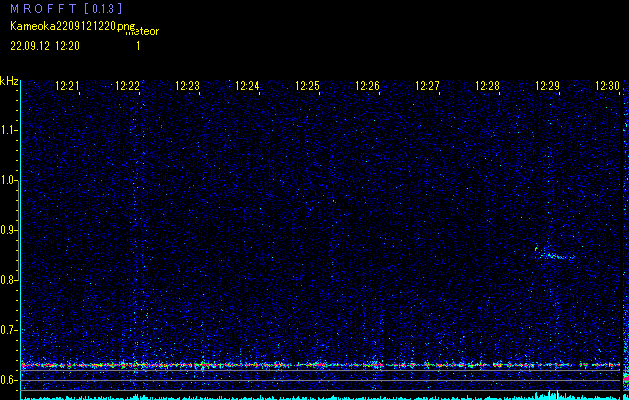Image resolution: width=629 pixels, height=400 pixels.
Task: Click the 12:25 time axis label
Action: (307, 86)
